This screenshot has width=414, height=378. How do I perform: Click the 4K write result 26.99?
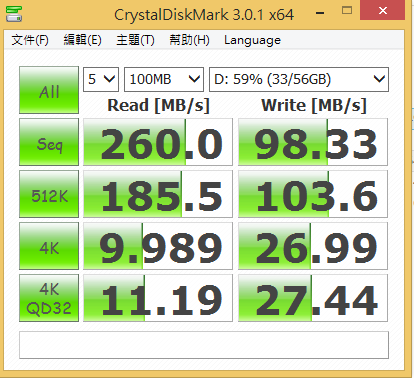coord(313,246)
